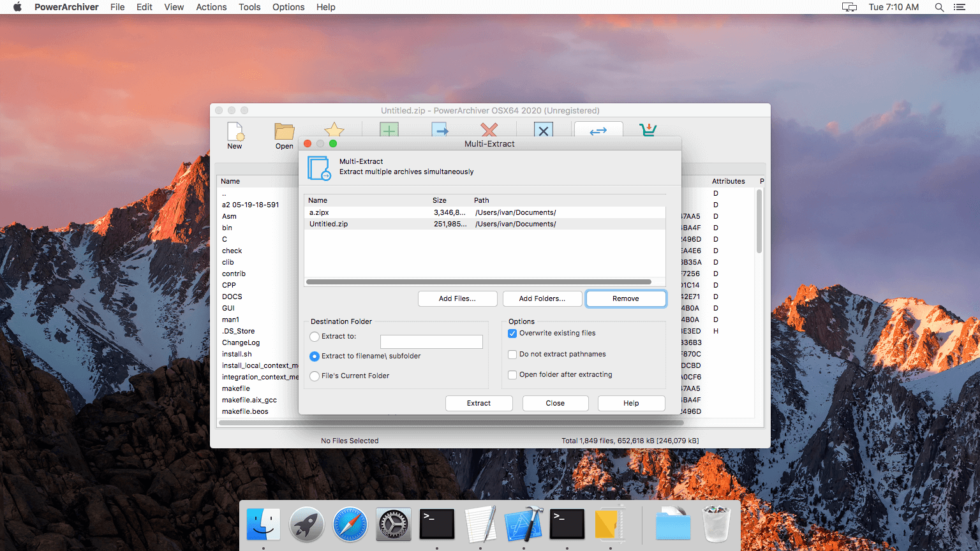
Task: Enable Do not extract pathnames
Action: [x=512, y=355]
